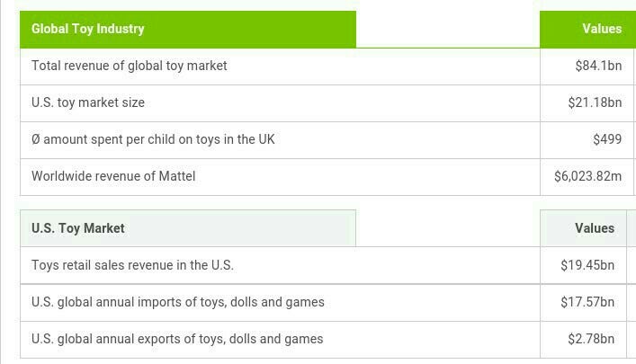Select the $21.18bn value cell
The width and height of the screenshot is (636, 364).
pos(587,103)
